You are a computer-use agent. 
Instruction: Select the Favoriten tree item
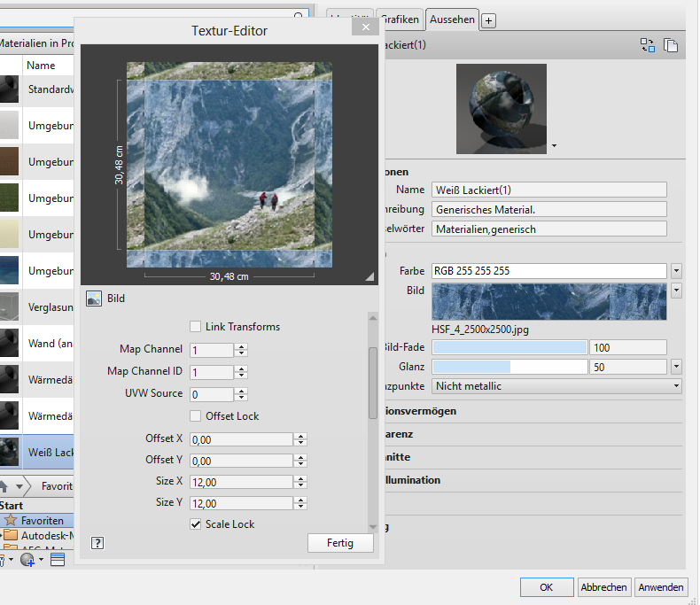coord(37,520)
